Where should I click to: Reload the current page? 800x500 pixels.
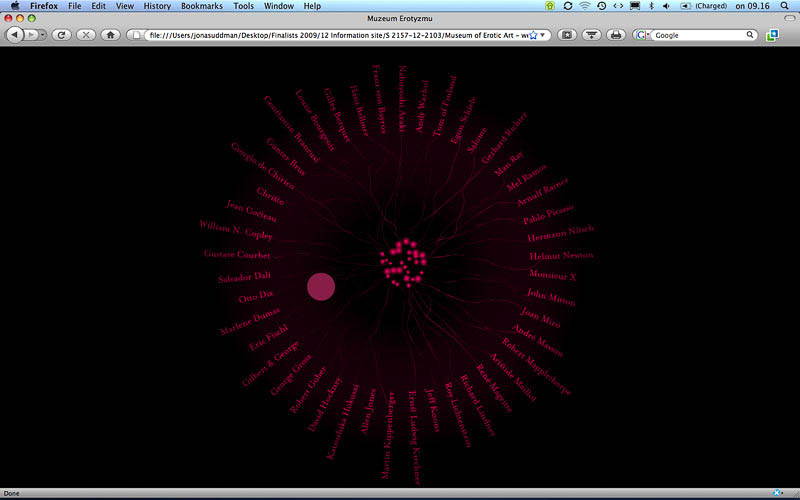click(x=61, y=35)
